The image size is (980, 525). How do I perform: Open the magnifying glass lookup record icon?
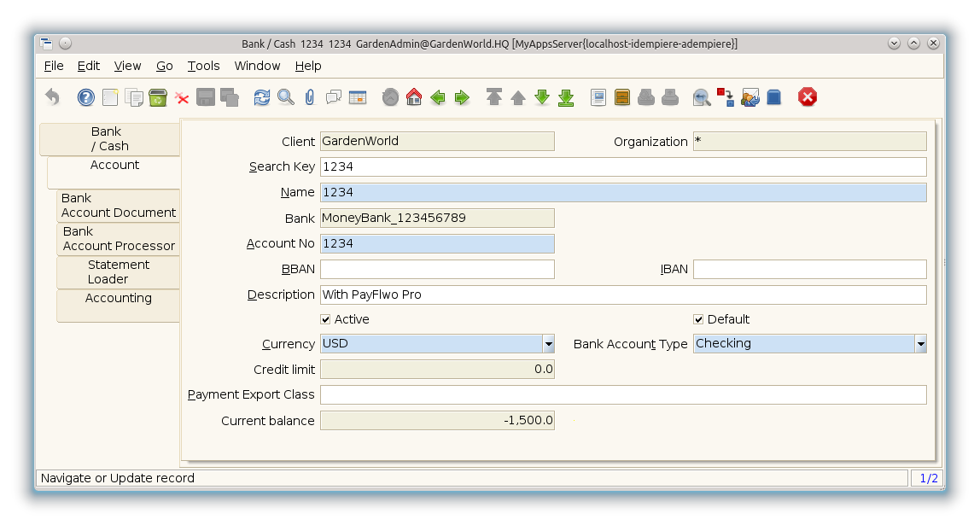[x=286, y=97]
